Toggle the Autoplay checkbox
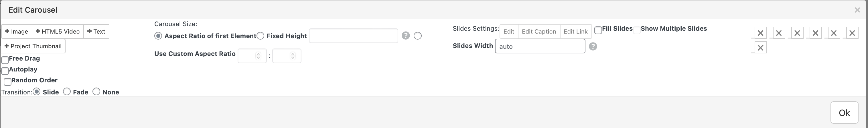868x128 pixels. pos(5,71)
